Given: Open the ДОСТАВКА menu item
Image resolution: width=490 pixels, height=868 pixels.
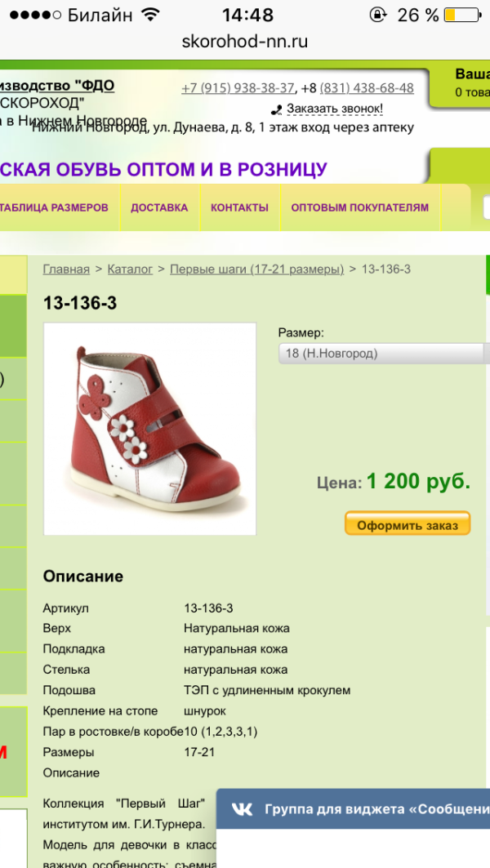Looking at the screenshot, I should point(159,207).
